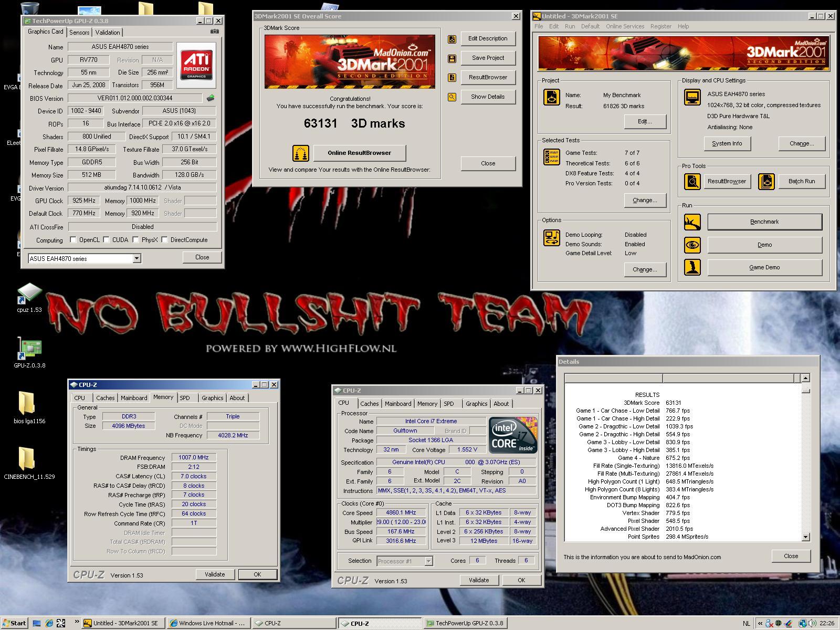
Task: Click the Game Demo button
Action: [x=764, y=267]
